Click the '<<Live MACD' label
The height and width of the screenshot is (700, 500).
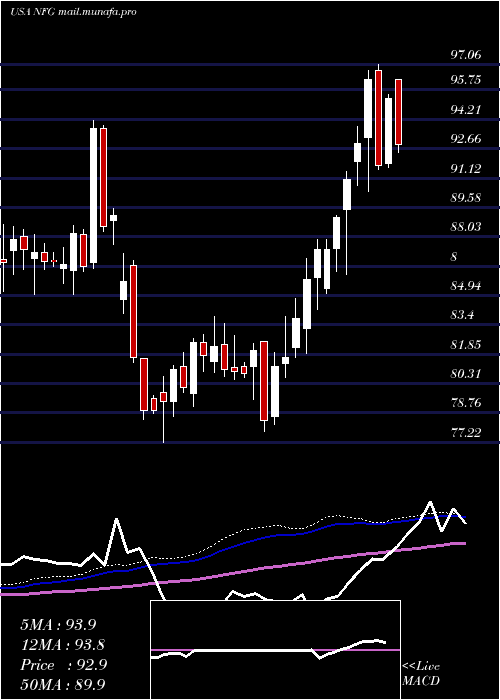pyautogui.click(x=421, y=674)
